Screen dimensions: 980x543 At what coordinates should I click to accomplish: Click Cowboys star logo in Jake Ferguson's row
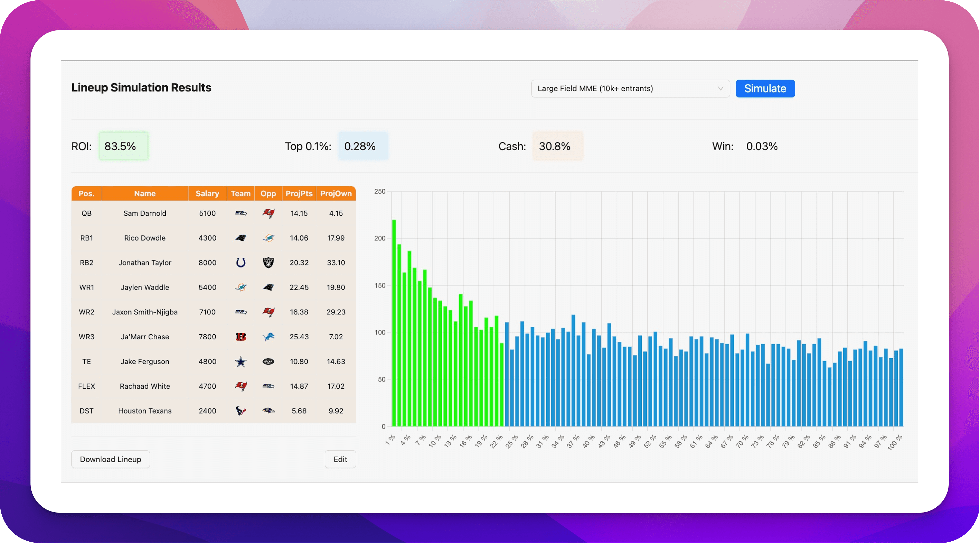point(241,361)
